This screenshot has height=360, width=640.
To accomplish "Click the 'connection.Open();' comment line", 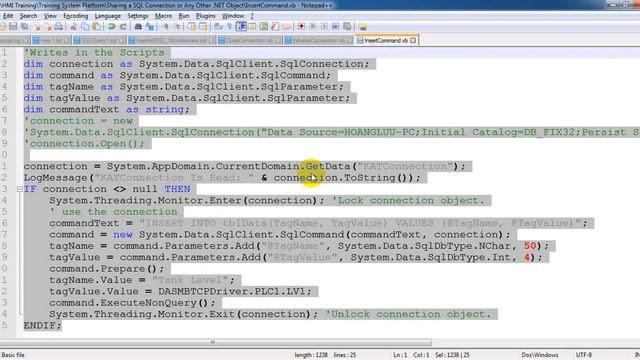I will pyautogui.click(x=84, y=144).
